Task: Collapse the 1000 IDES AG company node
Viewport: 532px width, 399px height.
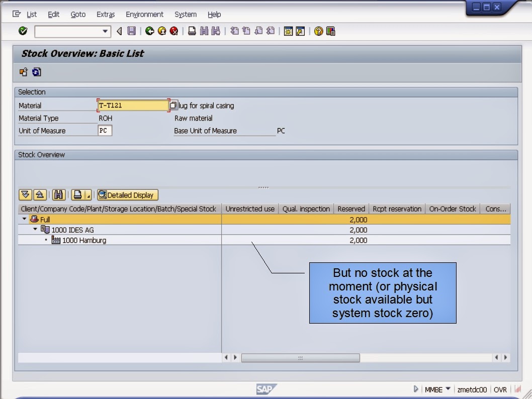Action: [35, 229]
